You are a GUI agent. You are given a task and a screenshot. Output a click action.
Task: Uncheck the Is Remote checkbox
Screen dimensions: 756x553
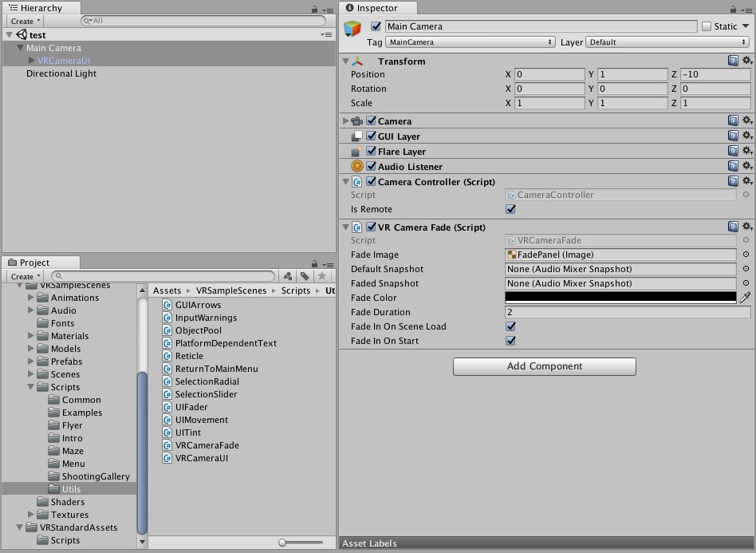[x=510, y=209]
